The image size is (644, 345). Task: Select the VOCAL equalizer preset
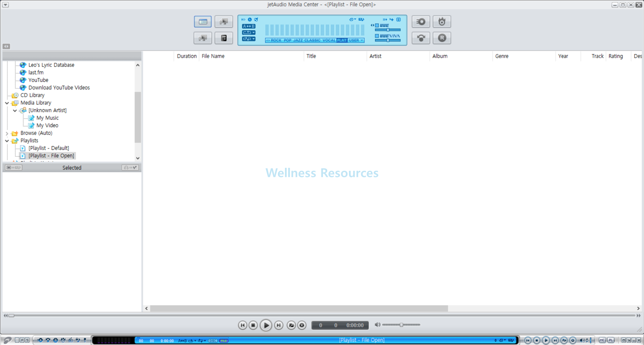click(329, 40)
